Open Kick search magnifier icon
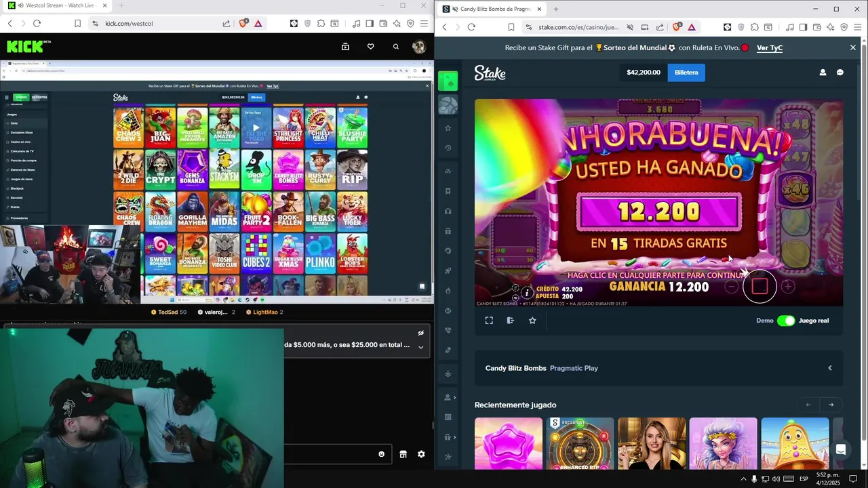The image size is (868, 488). 396,47
